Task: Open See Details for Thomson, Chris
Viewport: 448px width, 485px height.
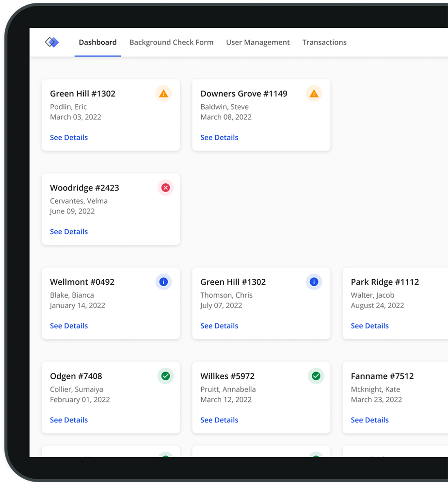Action: tap(219, 326)
